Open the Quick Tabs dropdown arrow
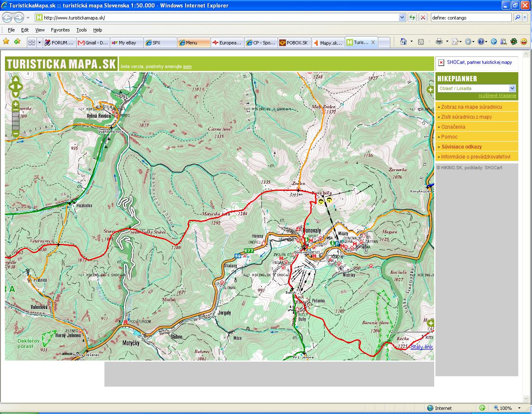The width and height of the screenshot is (532, 414). pos(39,42)
